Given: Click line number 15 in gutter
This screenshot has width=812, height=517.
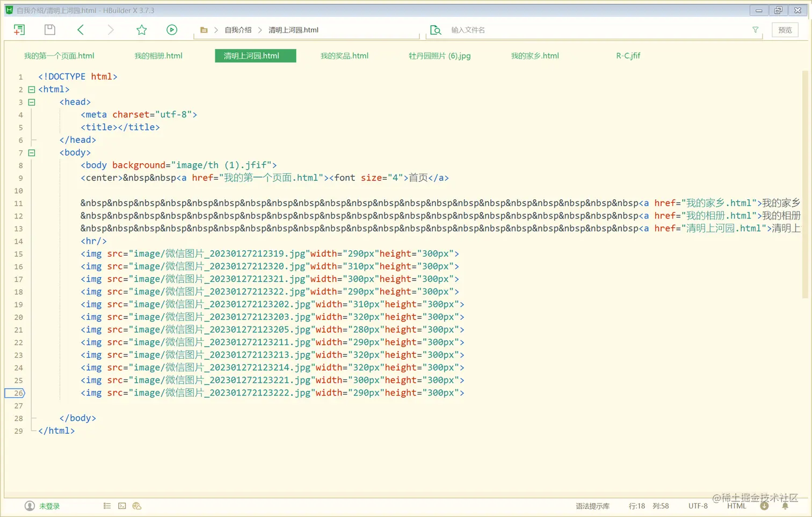Looking at the screenshot, I should click(18, 254).
